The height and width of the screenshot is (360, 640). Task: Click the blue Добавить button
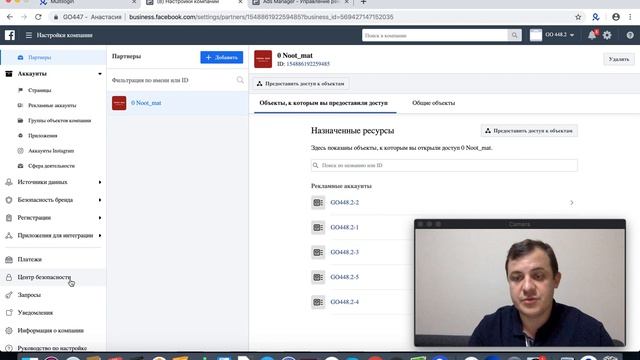point(222,58)
